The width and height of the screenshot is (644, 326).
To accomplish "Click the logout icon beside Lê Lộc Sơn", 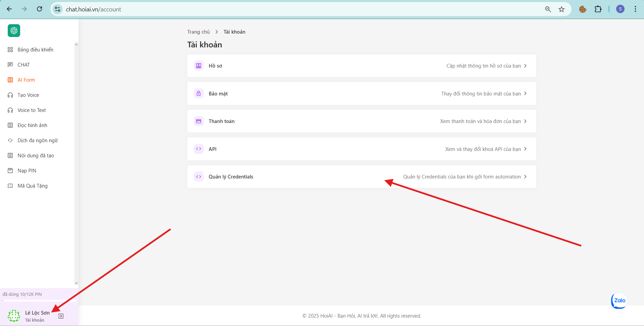I will pyautogui.click(x=61, y=316).
